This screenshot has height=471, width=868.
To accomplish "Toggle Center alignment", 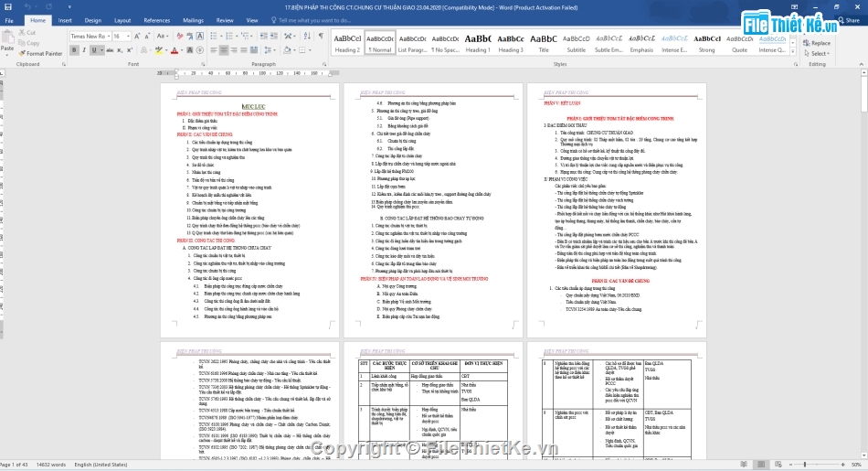I will coord(224,50).
